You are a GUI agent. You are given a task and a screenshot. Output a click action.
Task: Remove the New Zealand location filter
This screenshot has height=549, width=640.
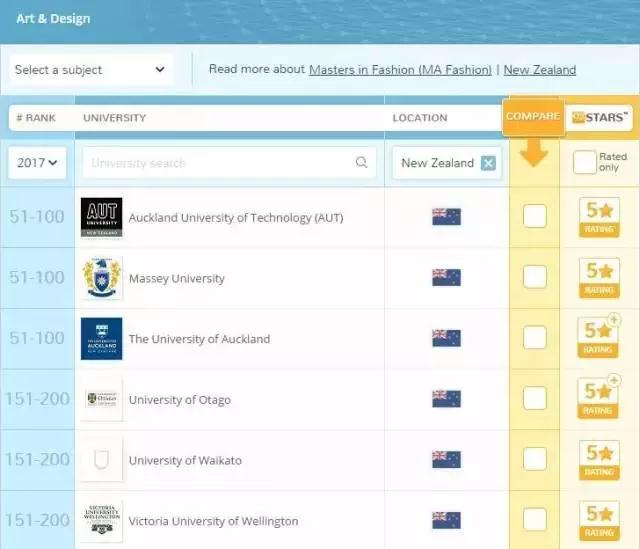point(488,163)
